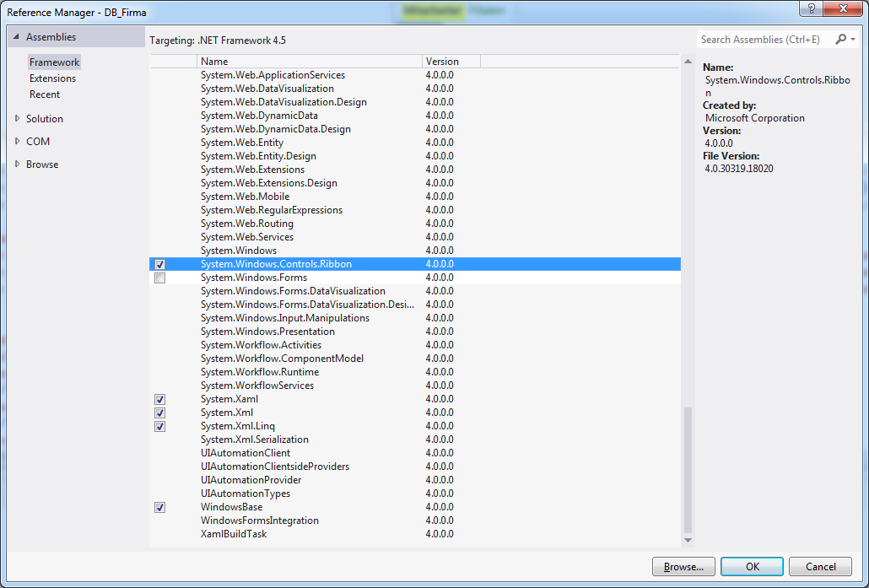The width and height of the screenshot is (869, 588).
Task: Uncheck the System.Windows.Controls.Ribbon checkbox
Action: [160, 264]
